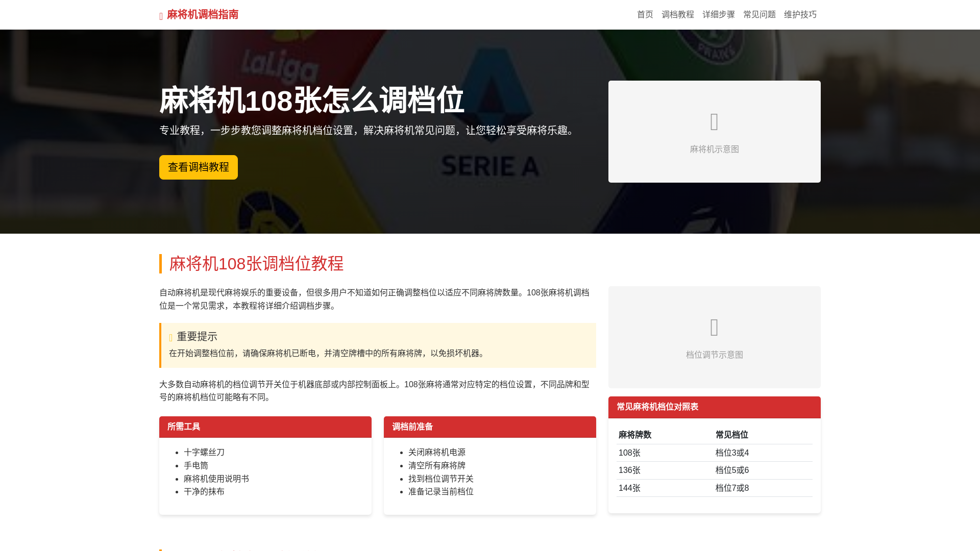
Task: Click the warning icon next to 重要提示
Action: (x=171, y=338)
